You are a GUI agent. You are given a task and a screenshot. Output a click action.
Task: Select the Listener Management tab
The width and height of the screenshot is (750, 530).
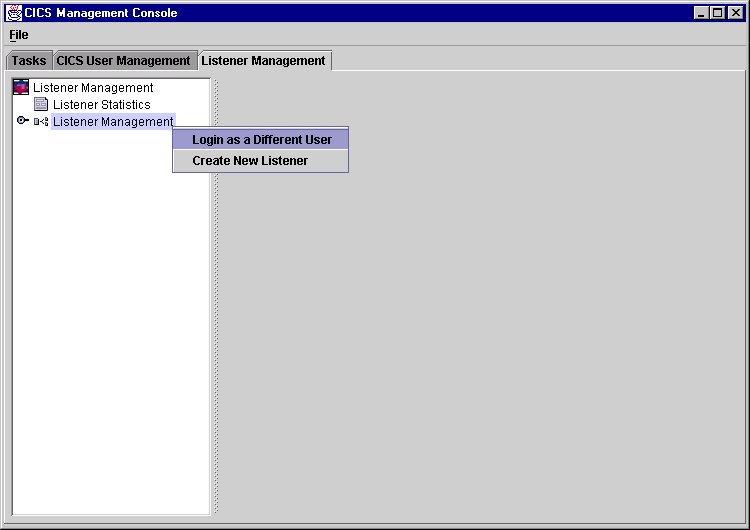[264, 61]
